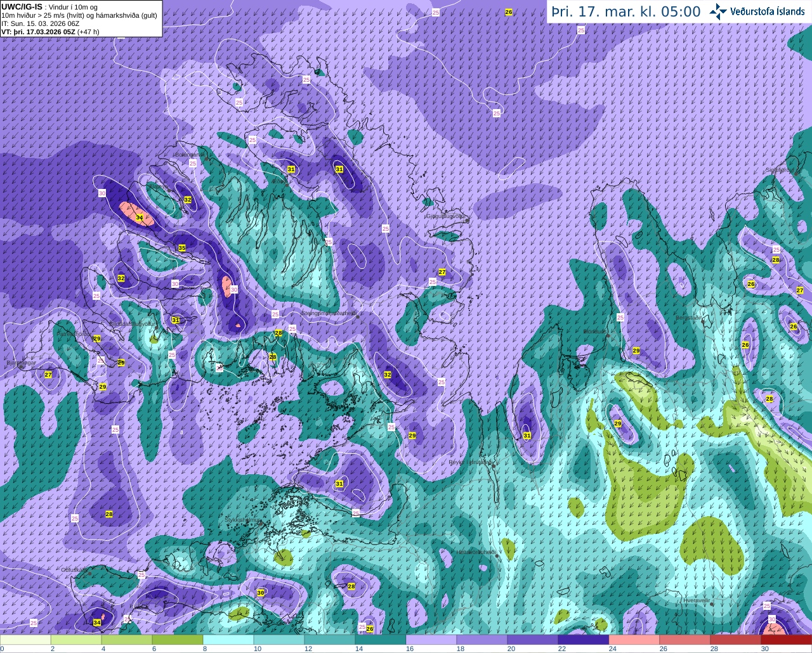The height and width of the screenshot is (653, 812).
Task: Click the yellow 27 gust label near Gjögurflugvöllur
Action: 442,272
